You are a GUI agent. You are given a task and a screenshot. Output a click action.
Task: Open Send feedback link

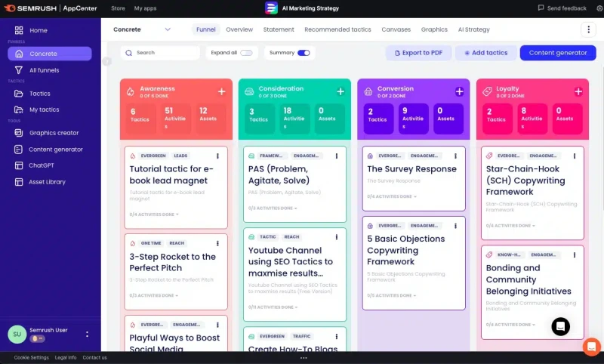pos(562,8)
